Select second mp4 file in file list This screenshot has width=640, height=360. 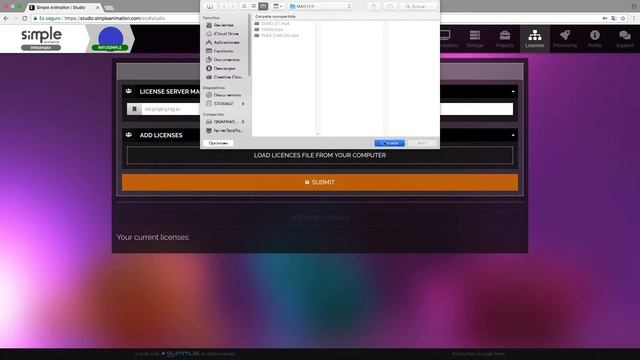[x=272, y=29]
